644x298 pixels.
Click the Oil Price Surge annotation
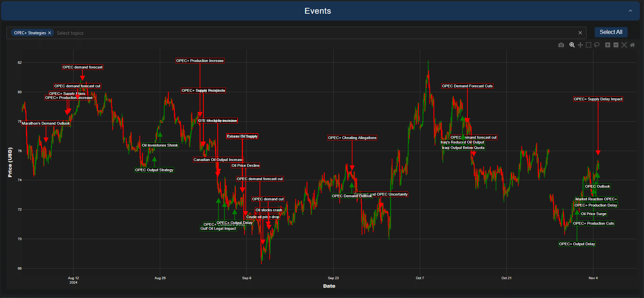(x=594, y=214)
